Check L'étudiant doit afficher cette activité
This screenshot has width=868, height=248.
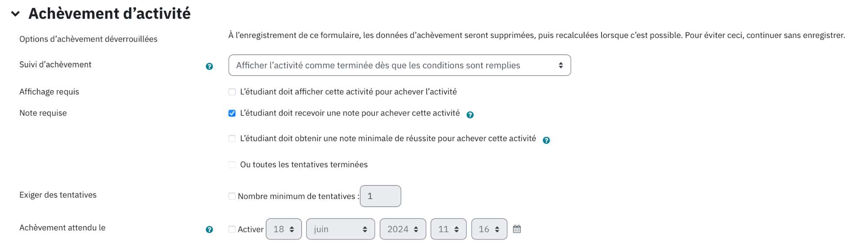(232, 92)
